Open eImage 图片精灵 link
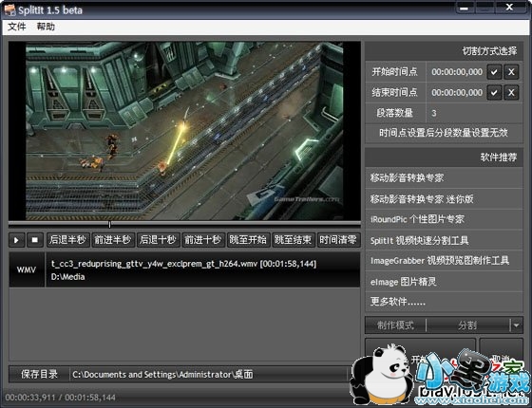This screenshot has height=408, width=532. 444,282
